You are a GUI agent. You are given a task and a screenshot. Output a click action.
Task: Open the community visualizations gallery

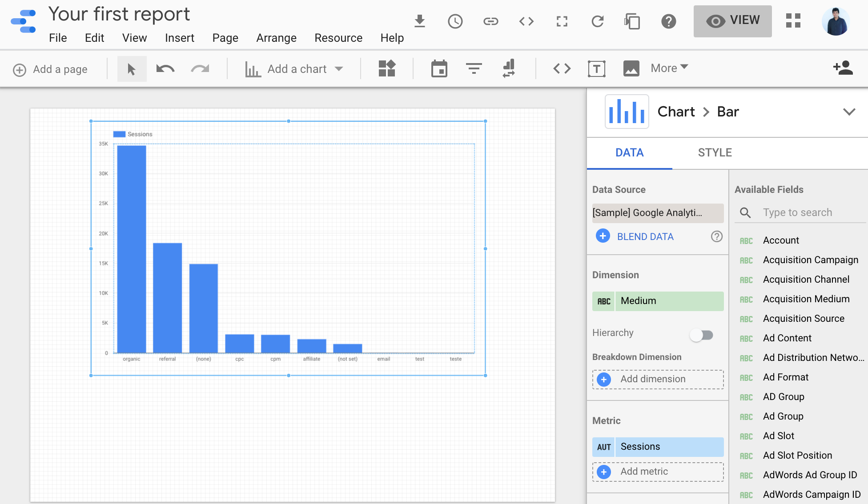tap(386, 68)
